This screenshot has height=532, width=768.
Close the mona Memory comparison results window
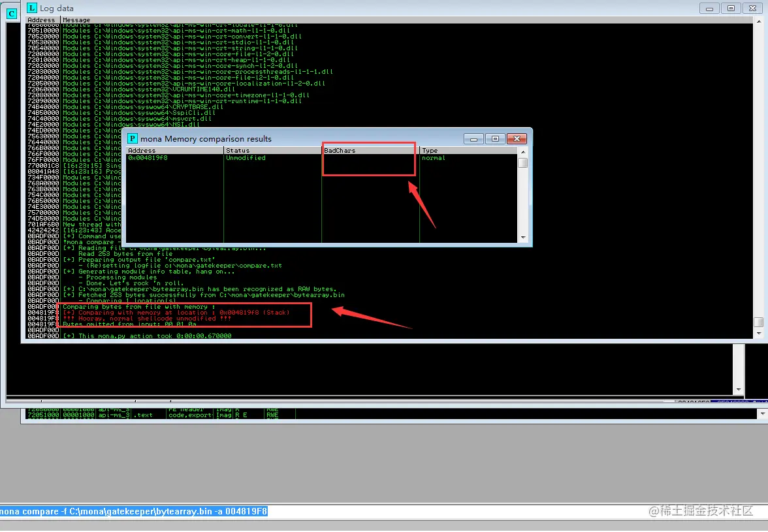pyautogui.click(x=516, y=139)
